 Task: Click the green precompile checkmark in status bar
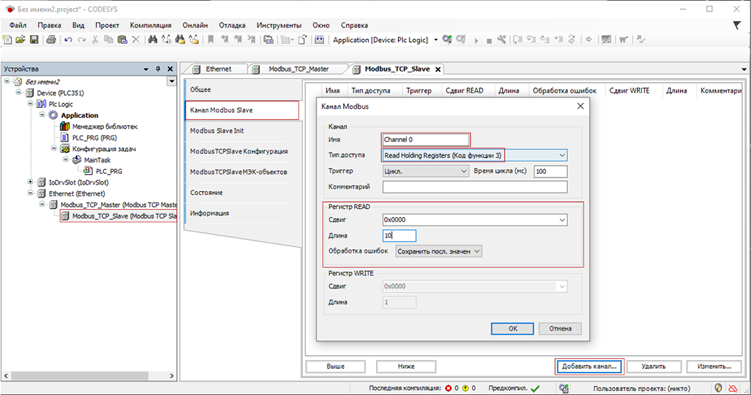click(535, 388)
